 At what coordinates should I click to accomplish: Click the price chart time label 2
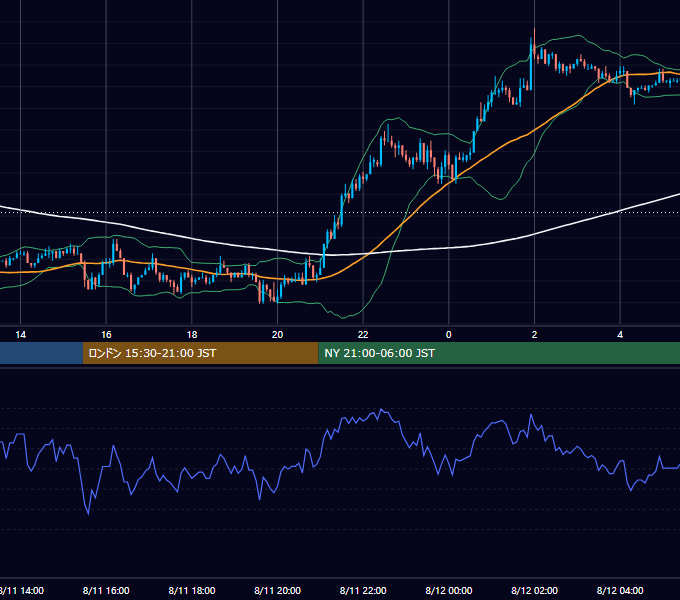tap(534, 335)
